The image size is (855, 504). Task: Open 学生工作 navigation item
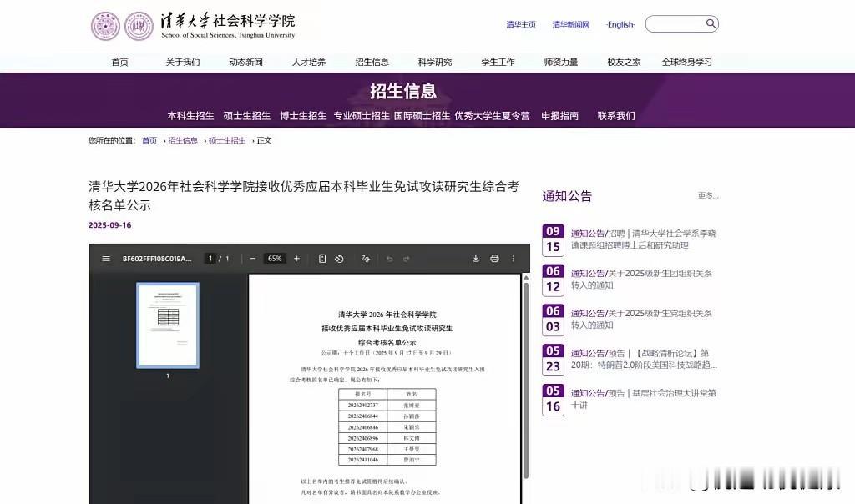pyautogui.click(x=498, y=62)
